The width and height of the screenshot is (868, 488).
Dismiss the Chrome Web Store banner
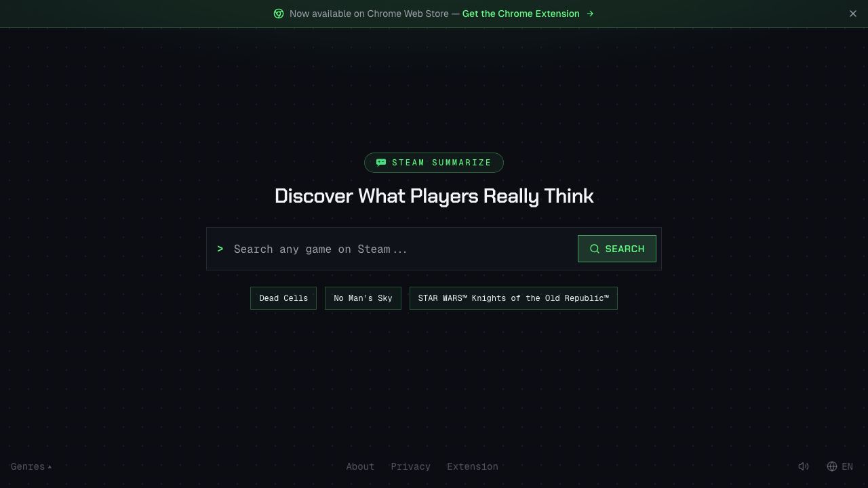coord(853,14)
